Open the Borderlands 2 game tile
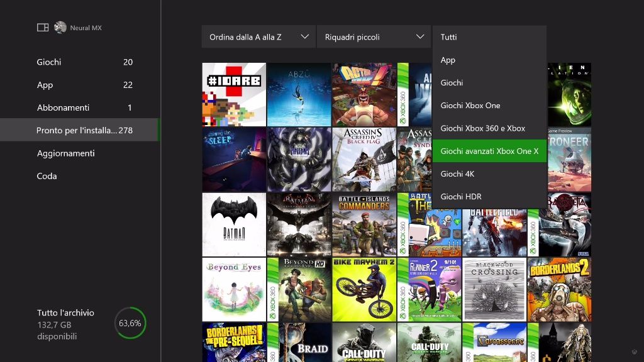The width and height of the screenshot is (644, 362). point(558,289)
